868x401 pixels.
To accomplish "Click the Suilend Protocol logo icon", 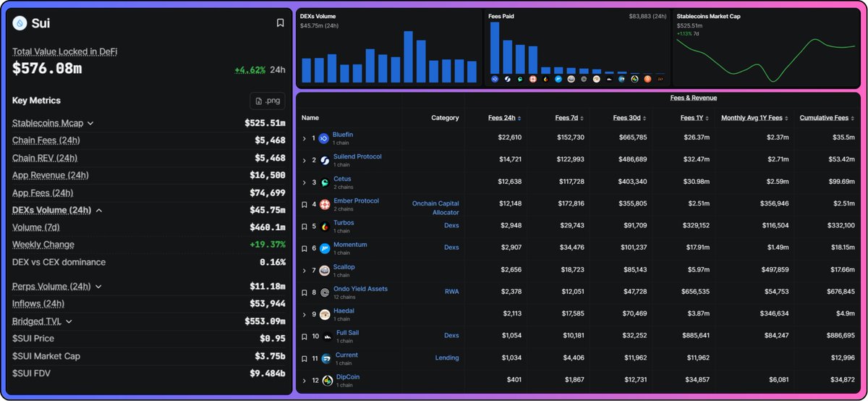I will (323, 161).
